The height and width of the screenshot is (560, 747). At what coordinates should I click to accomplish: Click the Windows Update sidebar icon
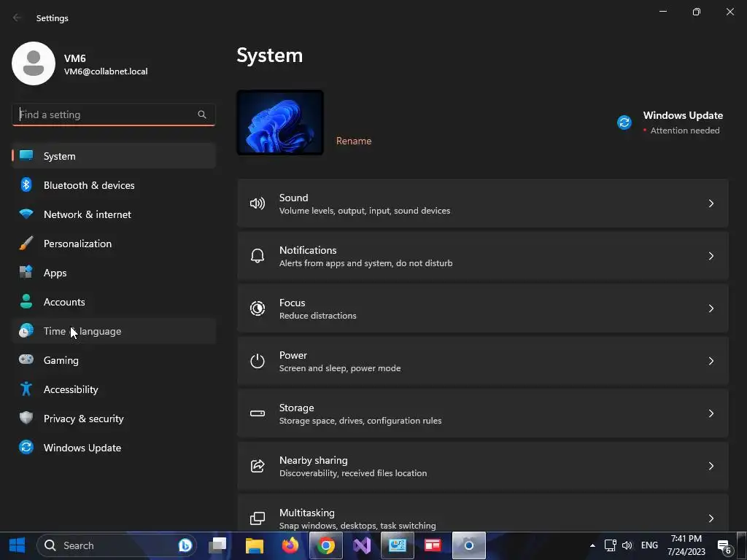click(x=26, y=447)
